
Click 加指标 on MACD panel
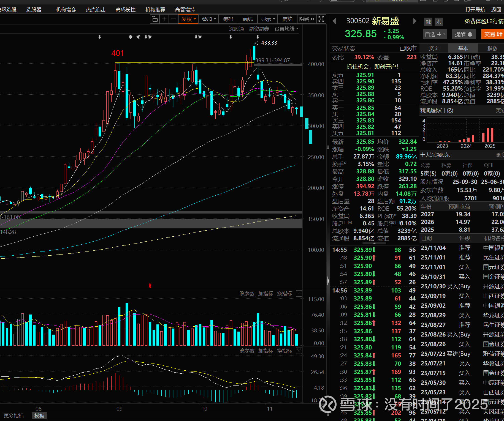coord(266,351)
